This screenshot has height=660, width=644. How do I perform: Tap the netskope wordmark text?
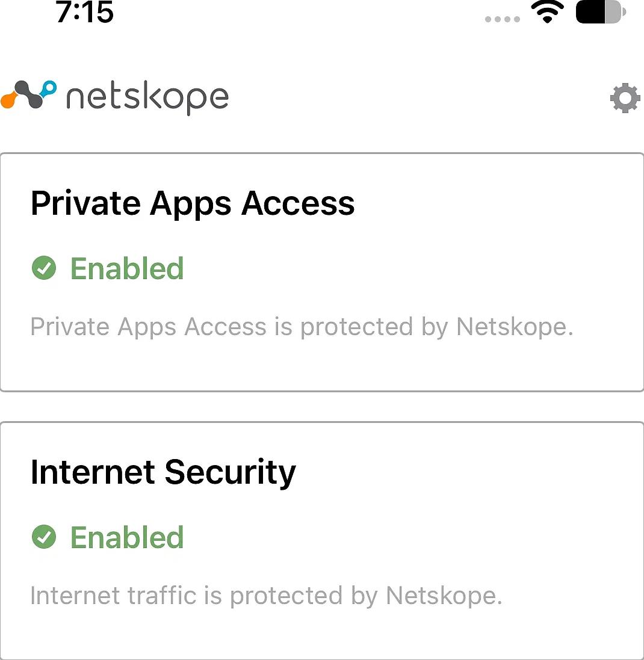pyautogui.click(x=147, y=97)
